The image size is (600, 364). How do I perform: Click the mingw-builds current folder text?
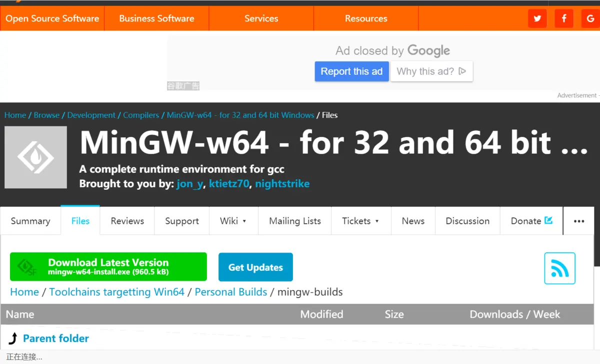pos(310,292)
